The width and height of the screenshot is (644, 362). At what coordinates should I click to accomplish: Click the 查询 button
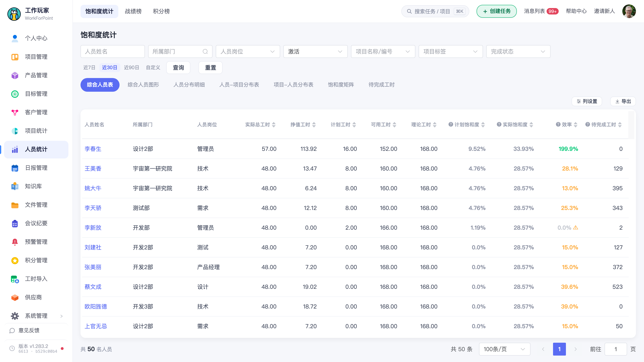tap(178, 67)
